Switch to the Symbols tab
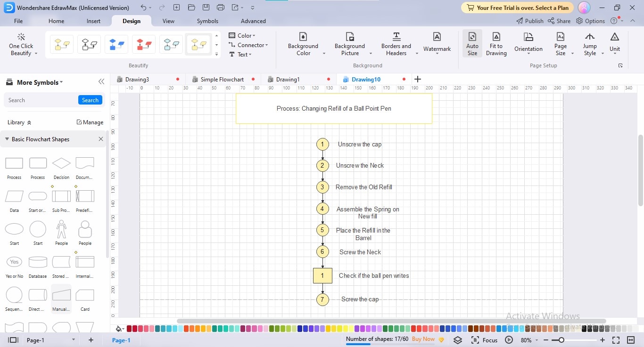644x347 pixels. click(207, 21)
